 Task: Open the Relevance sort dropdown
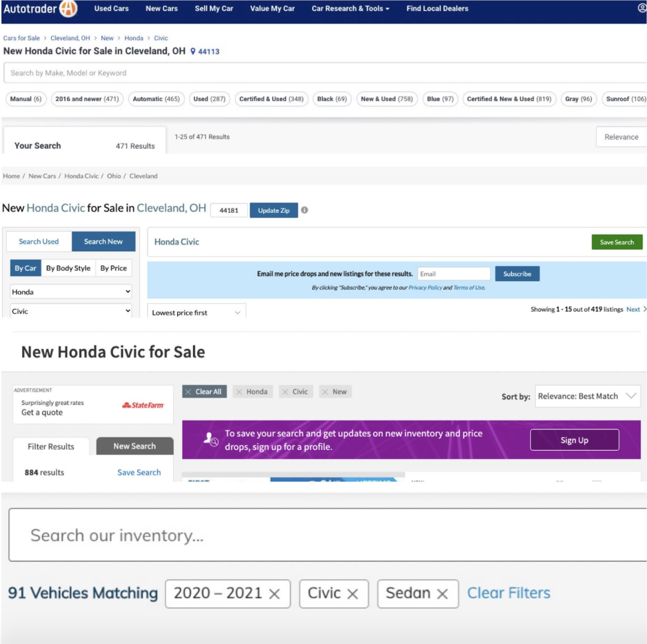tap(621, 137)
